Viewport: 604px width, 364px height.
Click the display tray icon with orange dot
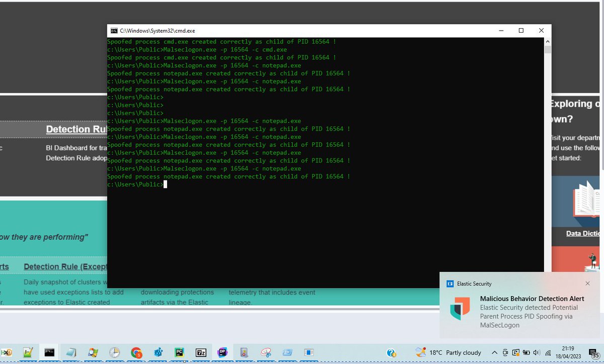[516, 352]
